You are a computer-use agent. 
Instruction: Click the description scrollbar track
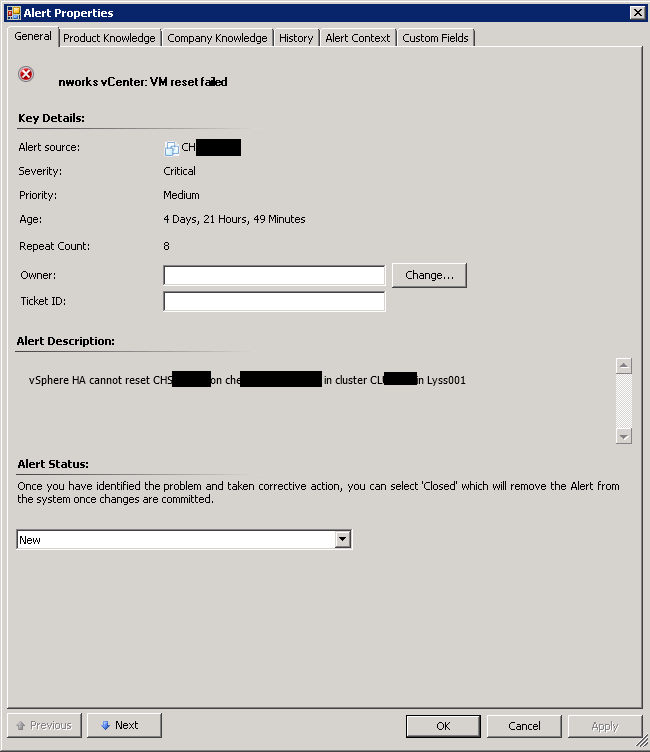coord(624,401)
